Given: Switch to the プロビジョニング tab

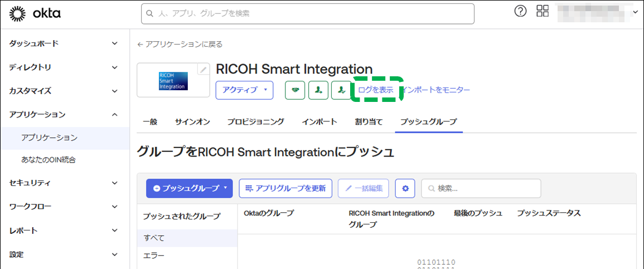Looking at the screenshot, I should pos(256,121).
